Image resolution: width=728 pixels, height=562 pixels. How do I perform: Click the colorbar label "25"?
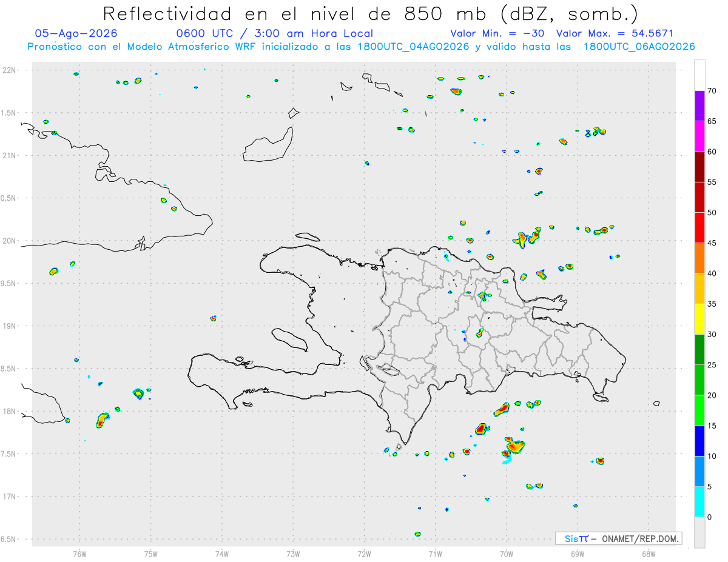pos(712,365)
